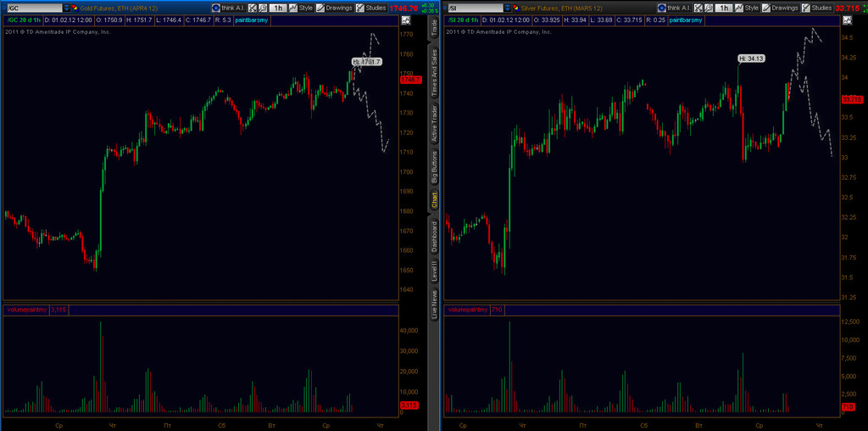
Task: Open the Live News side tab
Action: tap(435, 304)
